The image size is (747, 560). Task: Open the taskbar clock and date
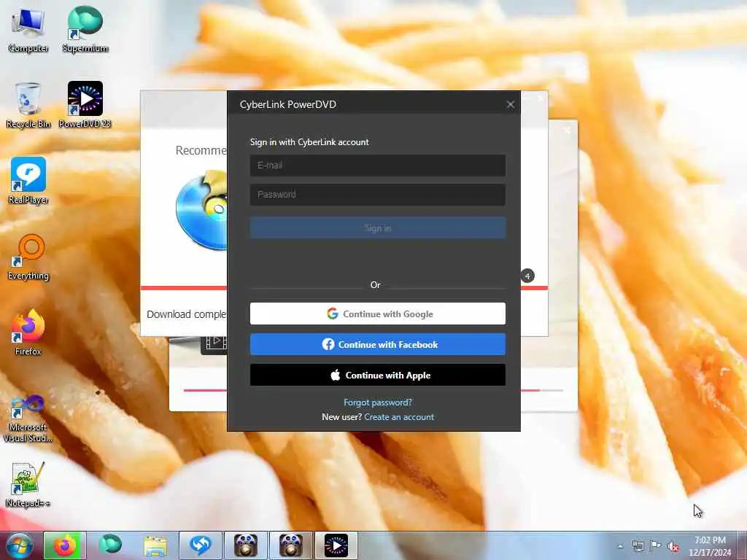709,546
